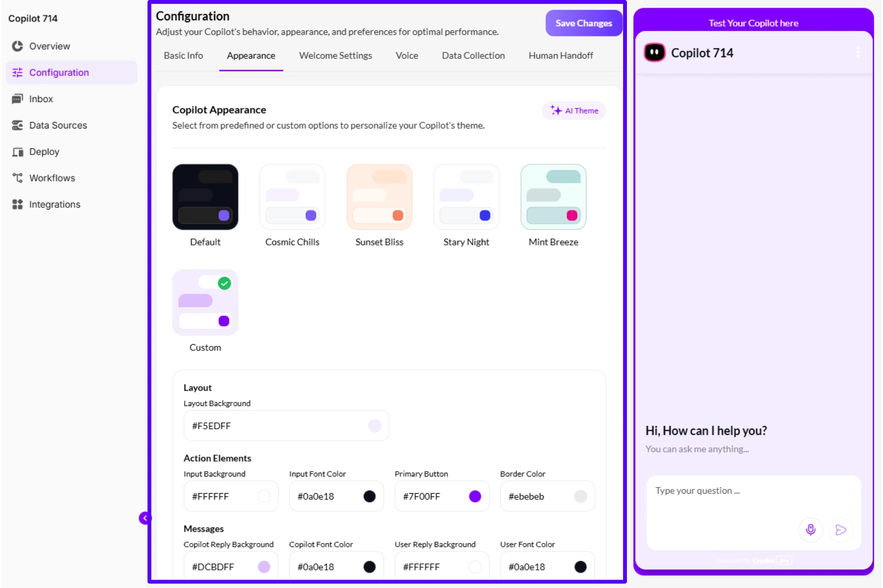Select the Sunset Bliss theme
Image resolution: width=883 pixels, height=588 pixels.
click(379, 197)
